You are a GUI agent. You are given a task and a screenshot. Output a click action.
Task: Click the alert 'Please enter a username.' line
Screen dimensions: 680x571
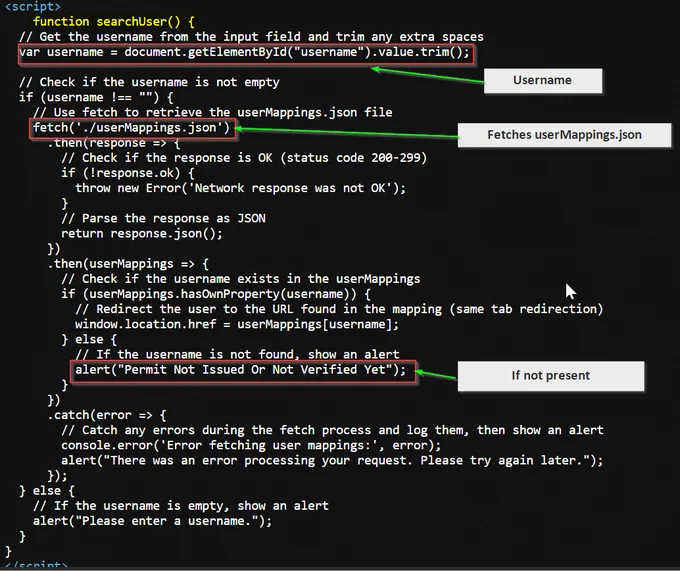(153, 521)
